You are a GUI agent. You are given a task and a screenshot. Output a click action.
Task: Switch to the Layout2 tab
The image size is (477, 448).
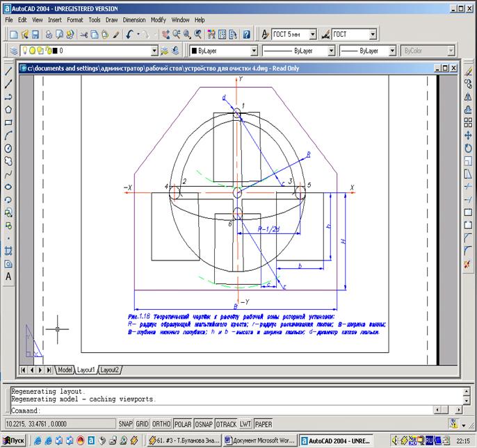click(110, 370)
